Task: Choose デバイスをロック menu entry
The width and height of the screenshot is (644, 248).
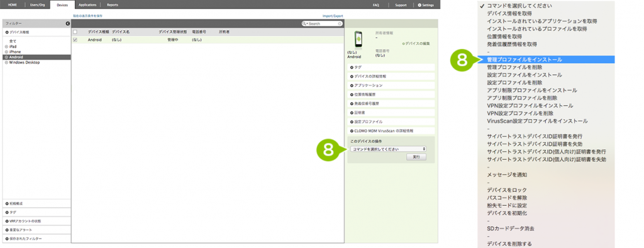Action: coord(507,190)
